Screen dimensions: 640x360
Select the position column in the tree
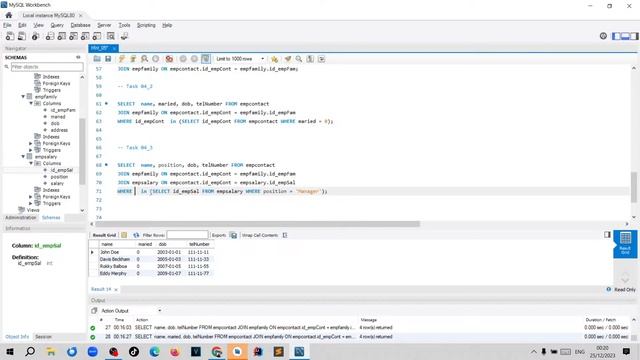[59, 177]
